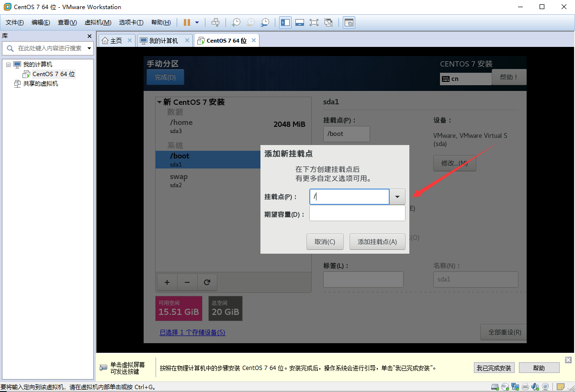575x392 pixels.
Task: Click the 帮助 button in the info bar
Action: [x=539, y=368]
